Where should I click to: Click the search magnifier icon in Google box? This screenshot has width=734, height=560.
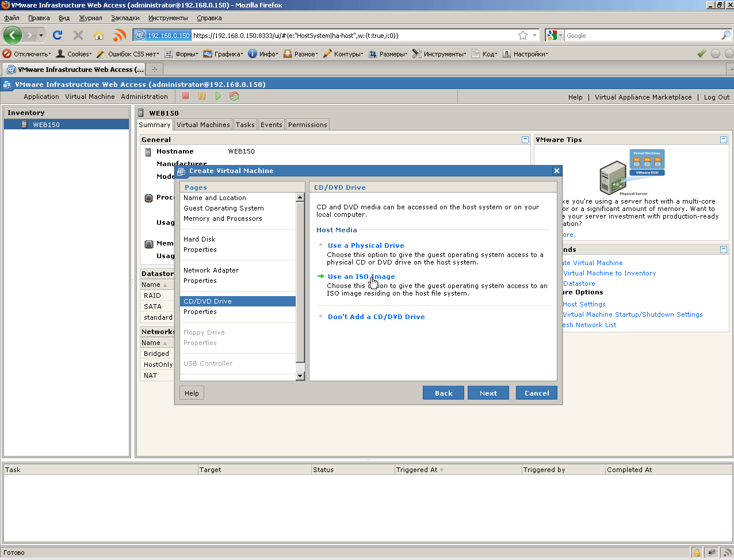725,36
